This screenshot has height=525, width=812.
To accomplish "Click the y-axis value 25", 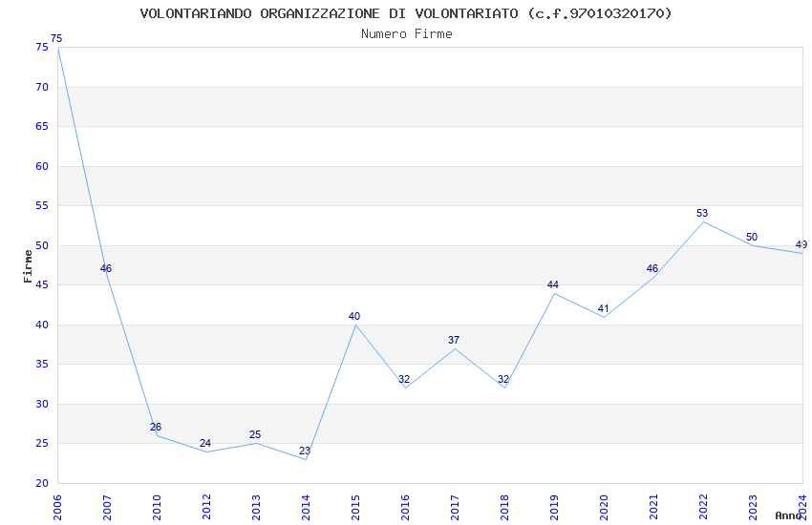I will coord(42,444).
